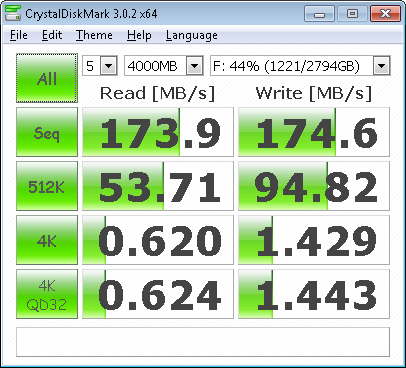406x368 pixels.
Task: Expand the test count dropdown showing 5
Action: click(x=109, y=66)
